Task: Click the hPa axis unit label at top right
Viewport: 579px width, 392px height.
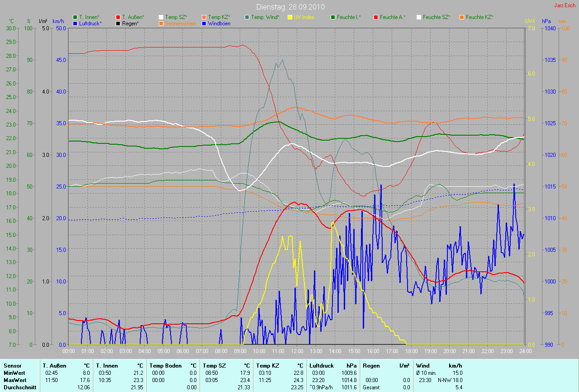Action: 547,21
